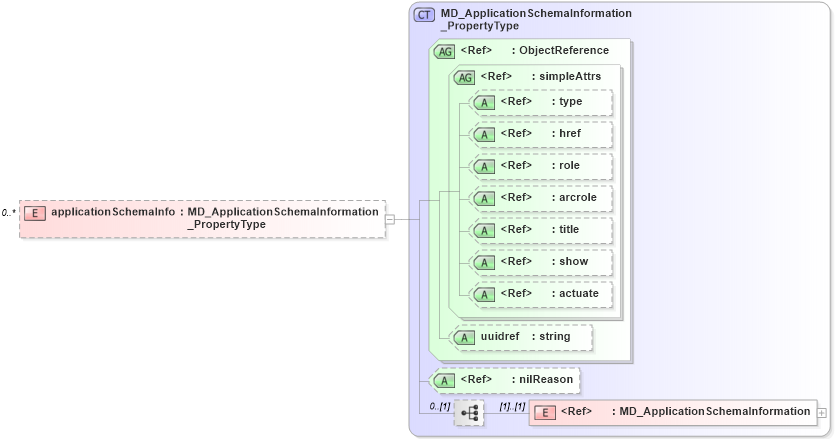
Task: Click the CT title 'MD_ApplicationSchemaInformation _PropertyType'
Action: click(x=536, y=19)
